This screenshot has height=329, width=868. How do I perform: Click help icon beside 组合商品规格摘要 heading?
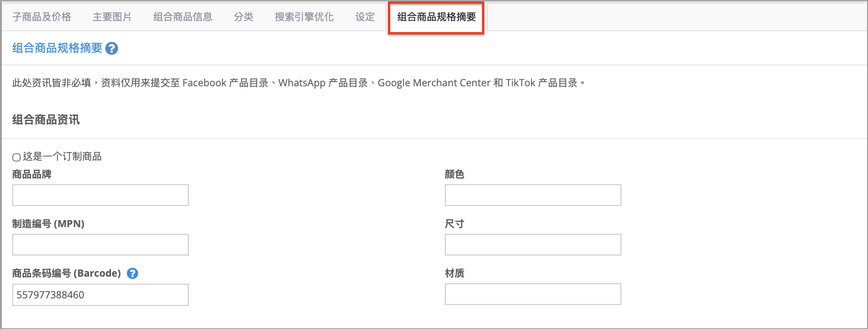click(112, 49)
